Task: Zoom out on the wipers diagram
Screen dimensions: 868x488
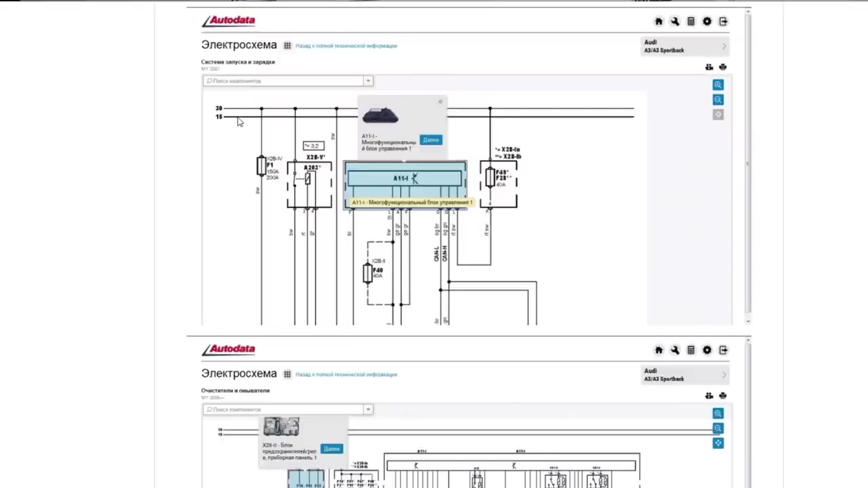Action: (718, 428)
